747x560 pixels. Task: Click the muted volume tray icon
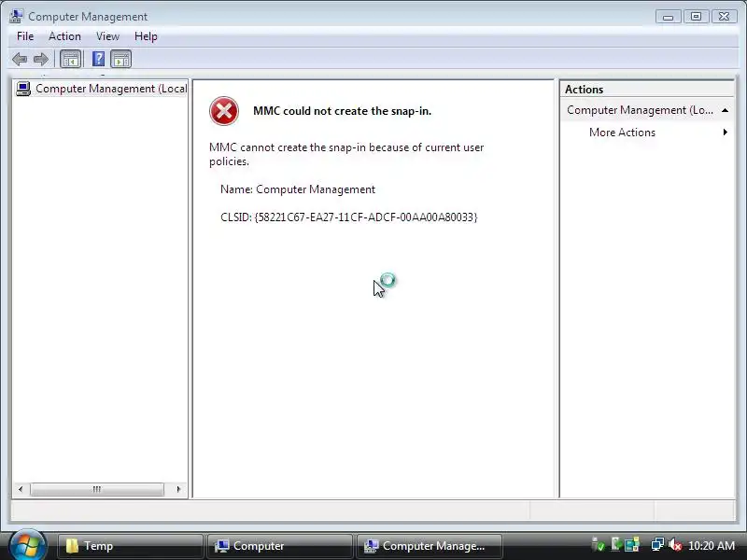click(675, 545)
